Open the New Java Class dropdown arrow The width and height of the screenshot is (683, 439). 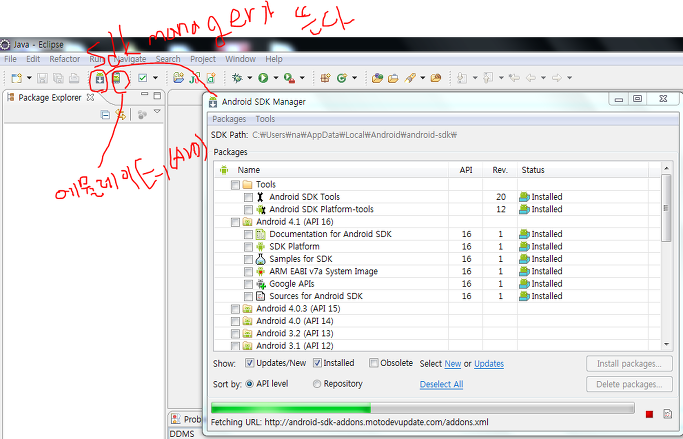[355, 78]
